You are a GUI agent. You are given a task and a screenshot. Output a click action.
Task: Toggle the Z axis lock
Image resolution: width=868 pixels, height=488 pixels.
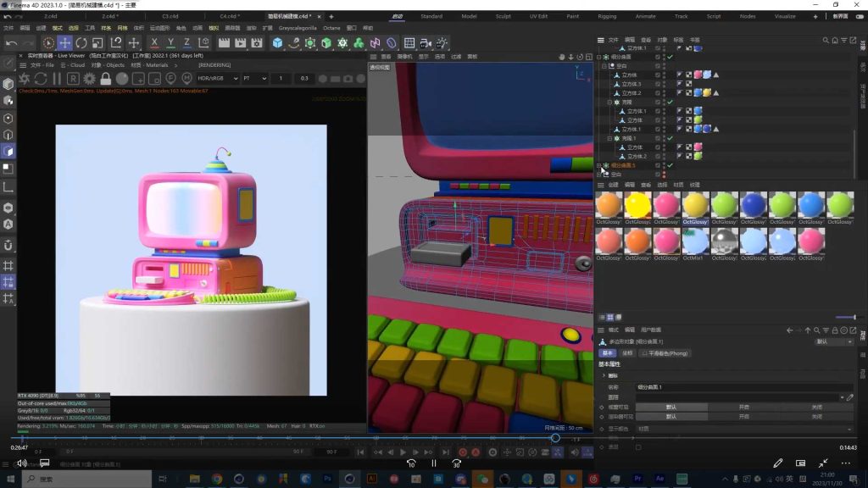pyautogui.click(x=187, y=42)
